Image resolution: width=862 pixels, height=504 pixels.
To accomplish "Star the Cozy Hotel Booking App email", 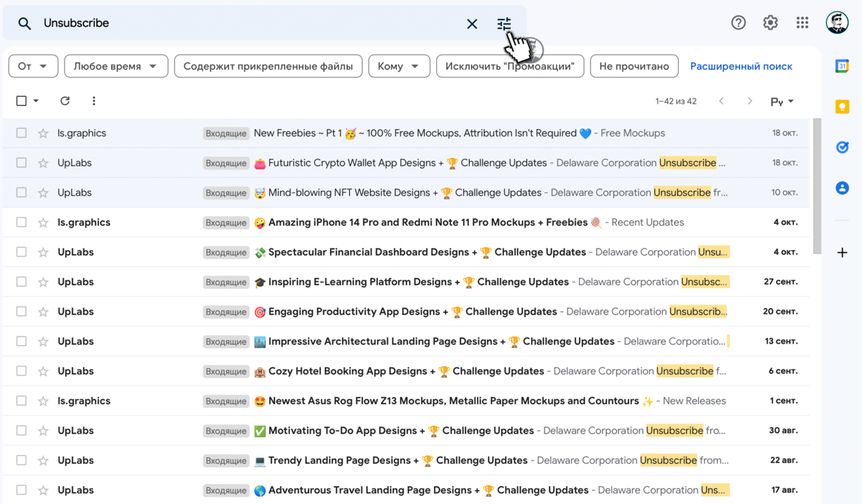I will 43,372.
